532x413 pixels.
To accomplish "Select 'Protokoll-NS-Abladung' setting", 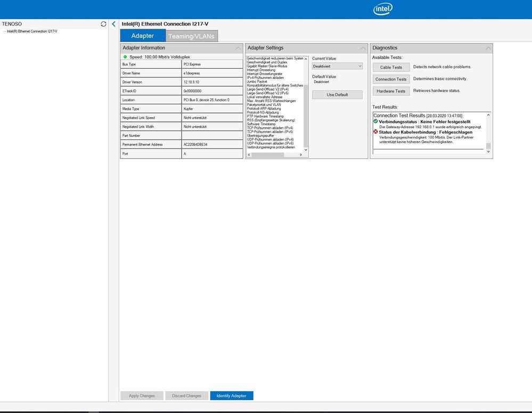I will tap(263, 112).
